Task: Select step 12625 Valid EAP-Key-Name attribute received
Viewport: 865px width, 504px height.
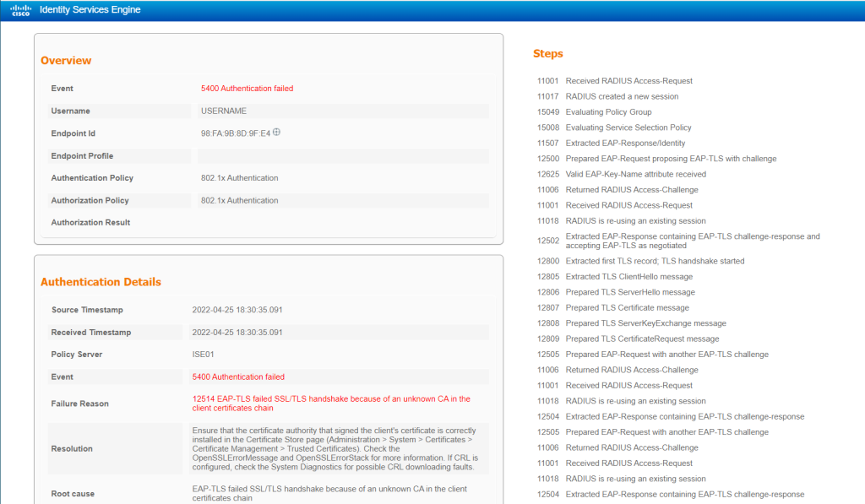Action: 622,174
